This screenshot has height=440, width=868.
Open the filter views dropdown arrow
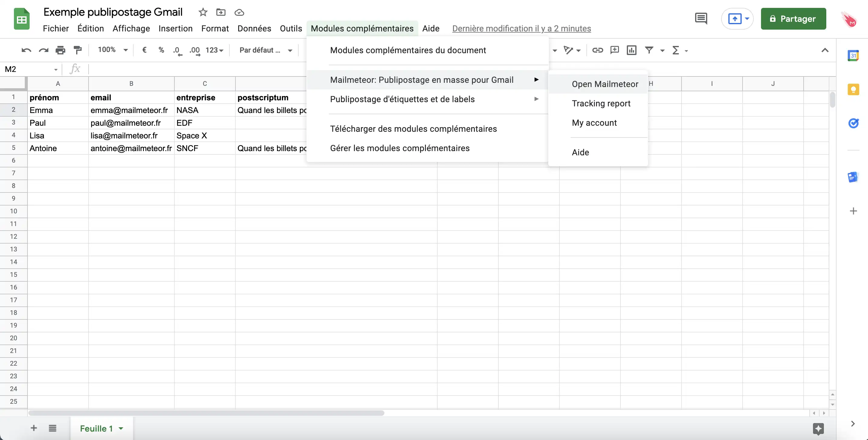pyautogui.click(x=662, y=50)
